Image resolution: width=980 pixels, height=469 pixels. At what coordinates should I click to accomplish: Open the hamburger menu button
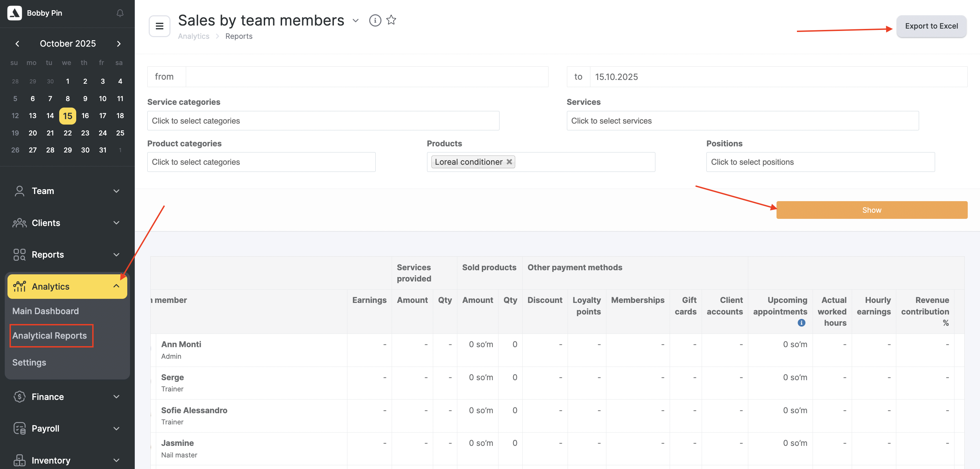tap(159, 26)
